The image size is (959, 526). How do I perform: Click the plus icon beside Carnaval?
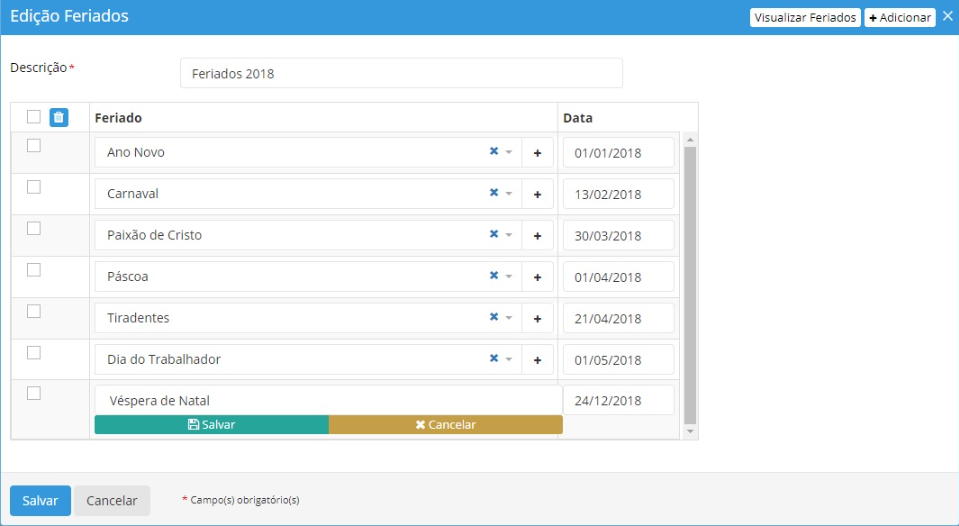click(537, 194)
